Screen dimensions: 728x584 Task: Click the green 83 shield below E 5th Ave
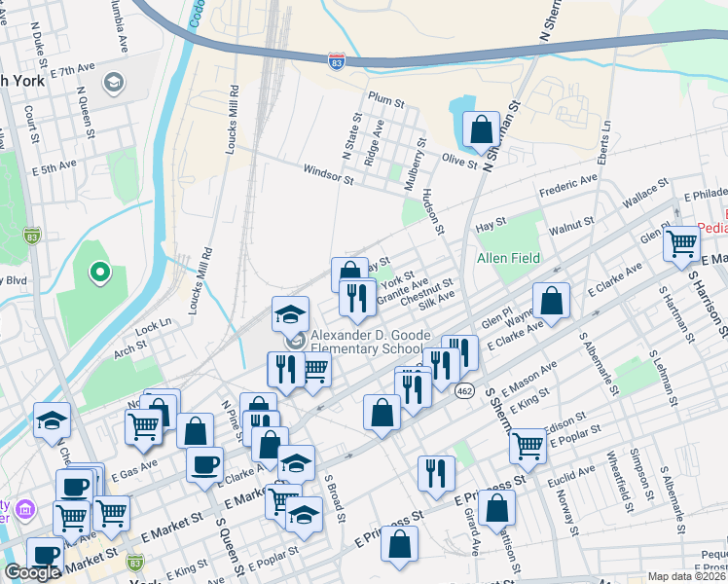click(31, 236)
